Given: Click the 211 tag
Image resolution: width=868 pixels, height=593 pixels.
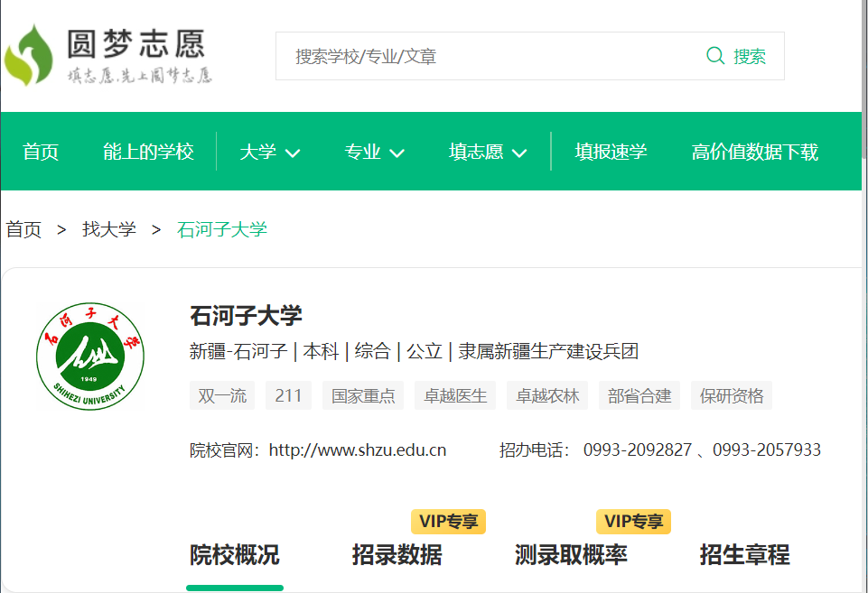Looking at the screenshot, I should (x=288, y=395).
